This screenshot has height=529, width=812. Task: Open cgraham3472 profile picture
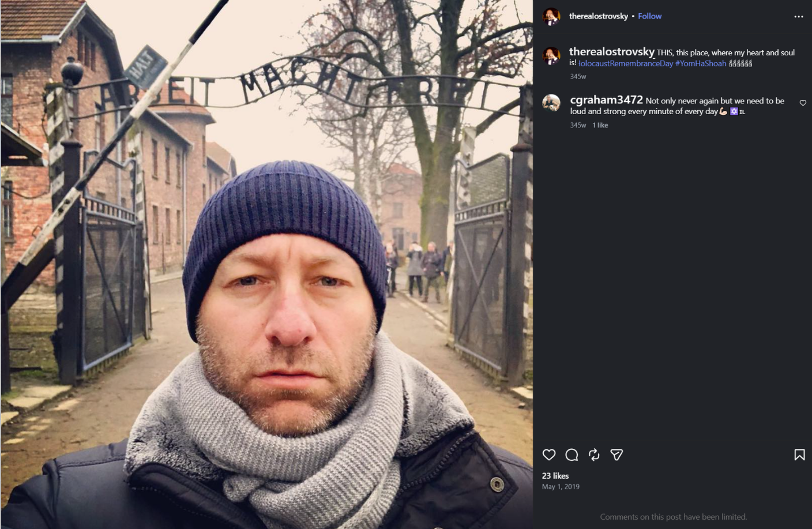pos(551,103)
